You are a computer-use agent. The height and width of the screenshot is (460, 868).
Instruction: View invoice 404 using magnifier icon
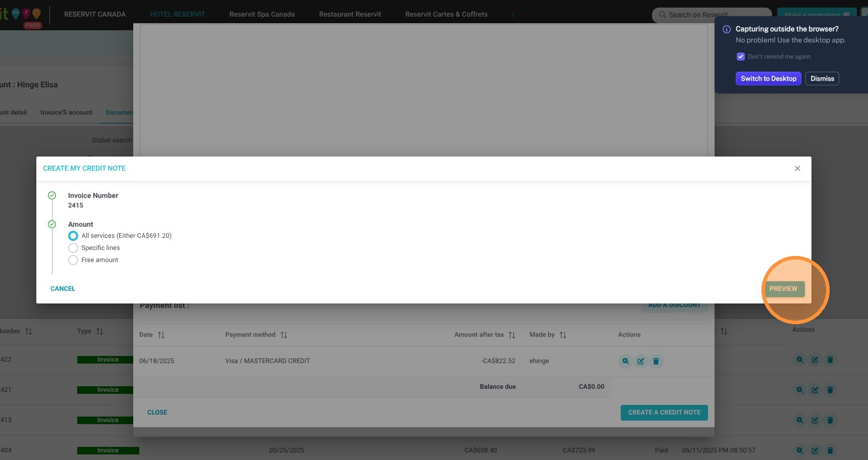tap(799, 450)
